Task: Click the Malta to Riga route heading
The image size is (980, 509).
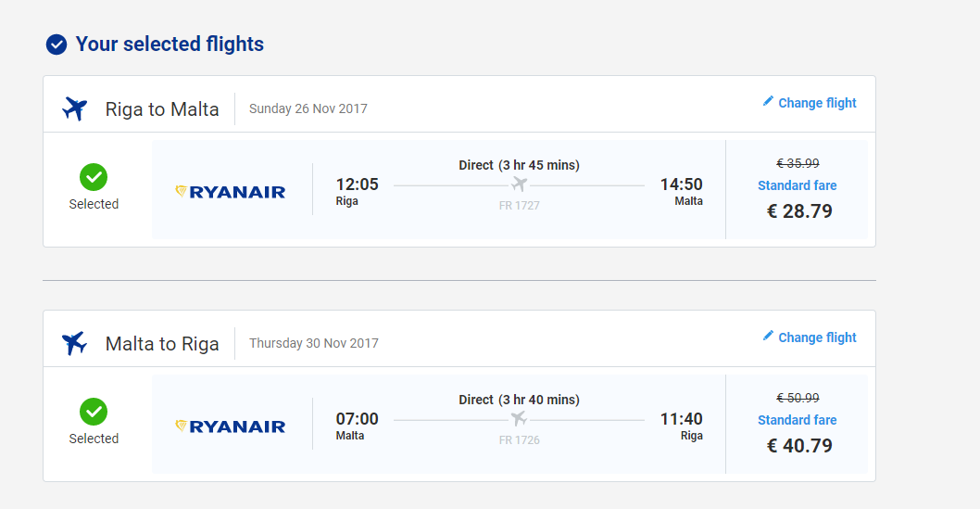Action: [x=162, y=344]
